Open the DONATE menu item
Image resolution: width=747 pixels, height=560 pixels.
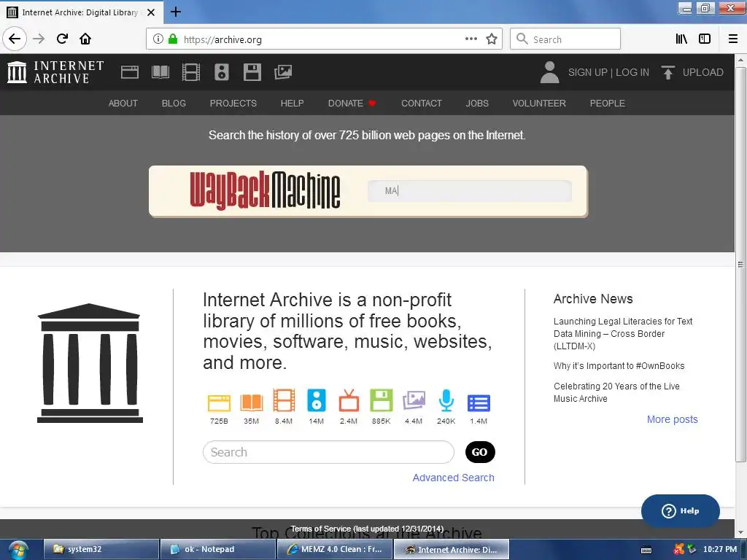(x=352, y=104)
